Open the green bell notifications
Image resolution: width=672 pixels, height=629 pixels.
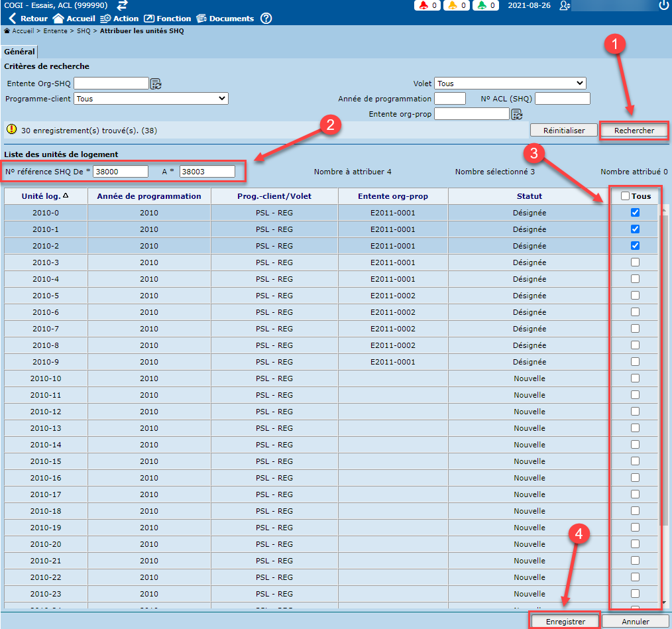pos(486,5)
